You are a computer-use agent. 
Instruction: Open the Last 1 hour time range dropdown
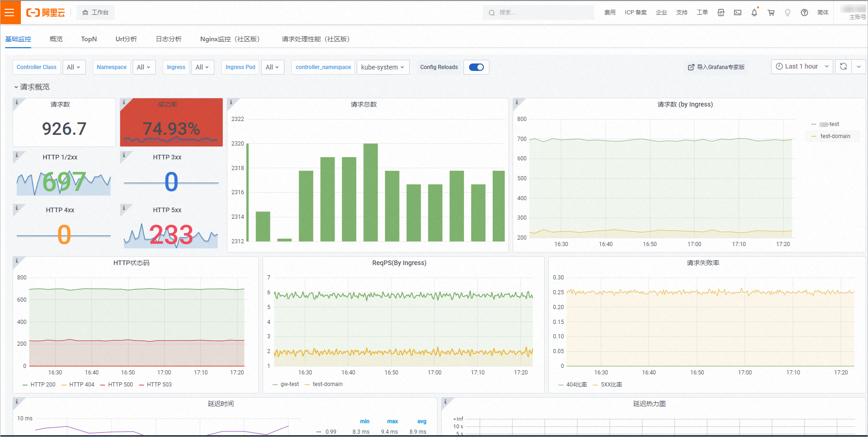[802, 67]
